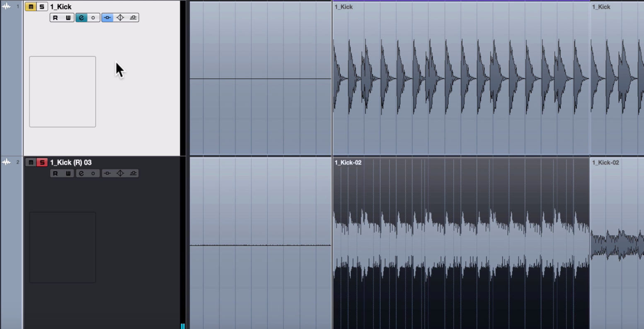Click mono channel configuration icon on 1_Kick

click(93, 17)
